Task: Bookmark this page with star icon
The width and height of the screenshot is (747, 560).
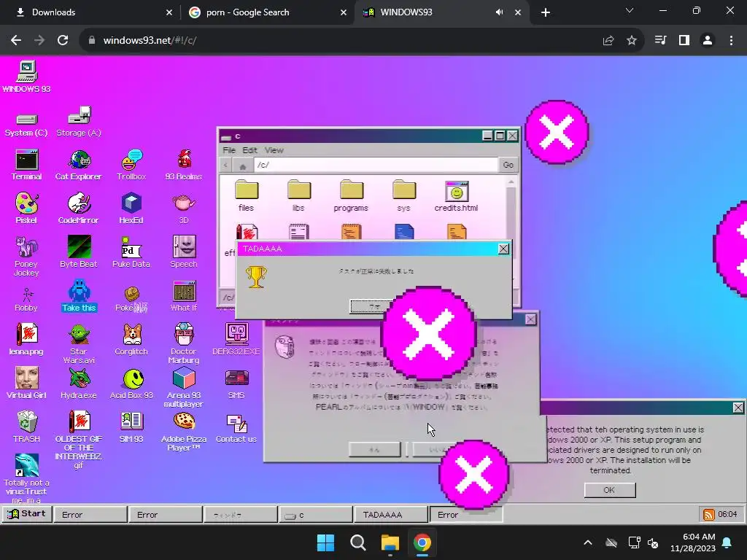Action: pyautogui.click(x=632, y=41)
